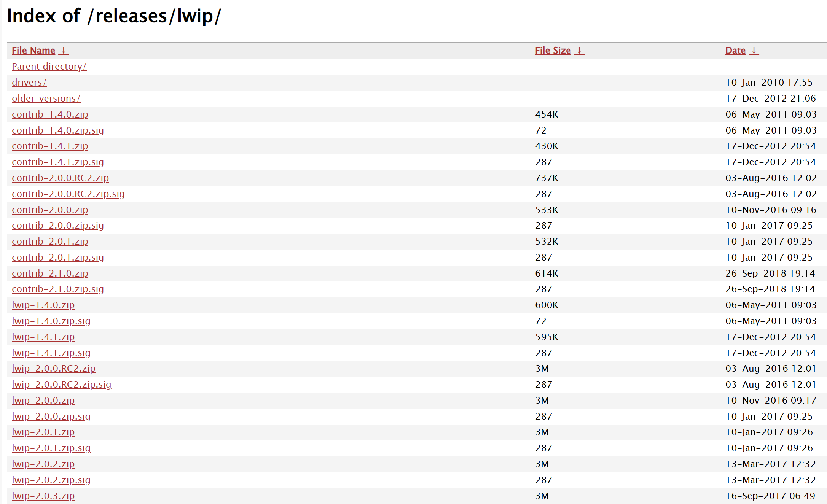
Task: Download lwip-2.0.0.zip
Action: [43, 401]
